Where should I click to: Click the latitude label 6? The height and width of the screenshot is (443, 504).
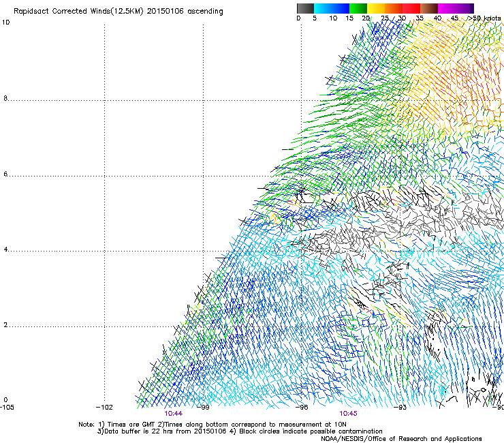pos(5,174)
